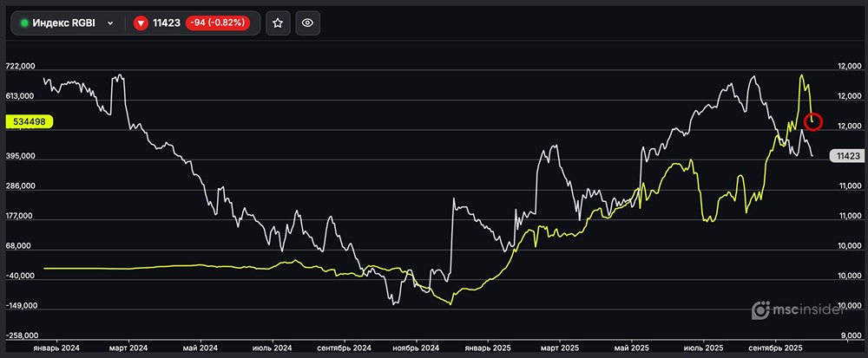Click the mscinsider logo icon
Image resolution: width=868 pixels, height=358 pixels.
point(761,309)
